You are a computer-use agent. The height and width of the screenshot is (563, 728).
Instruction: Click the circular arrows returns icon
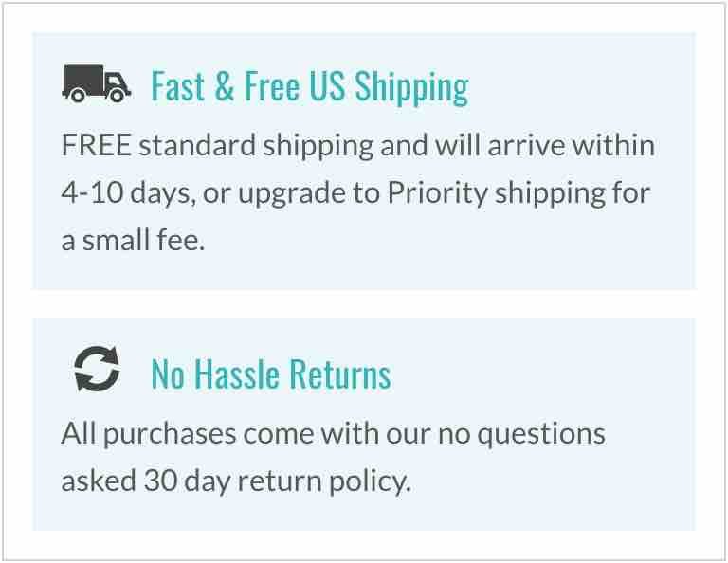[x=97, y=371]
